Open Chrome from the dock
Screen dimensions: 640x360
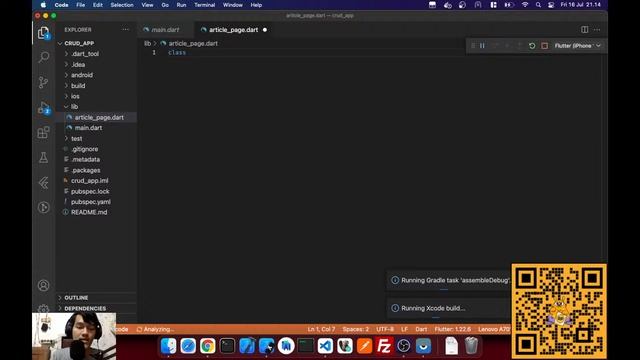click(x=207, y=346)
